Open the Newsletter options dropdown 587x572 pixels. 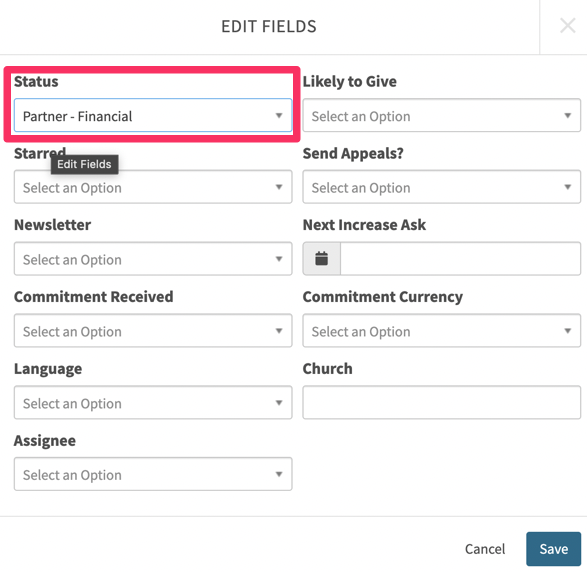[153, 259]
